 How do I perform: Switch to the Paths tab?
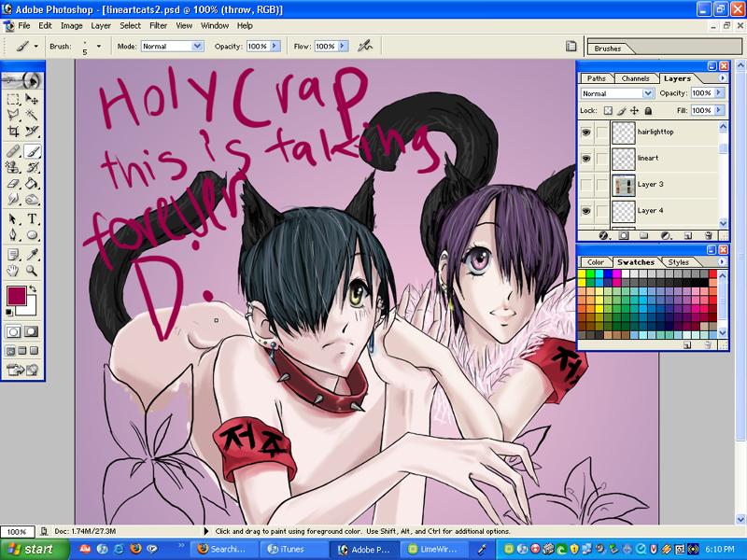(596, 78)
